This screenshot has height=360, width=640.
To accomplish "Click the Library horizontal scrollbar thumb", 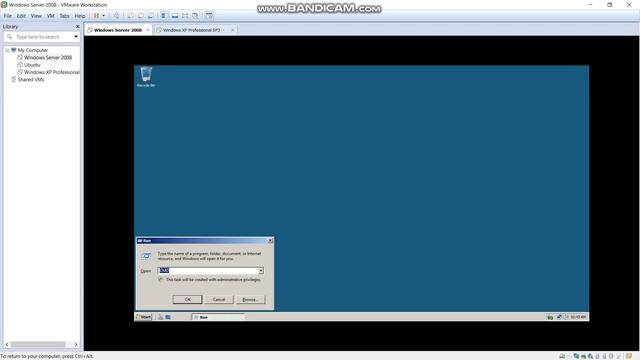I will tap(38, 344).
